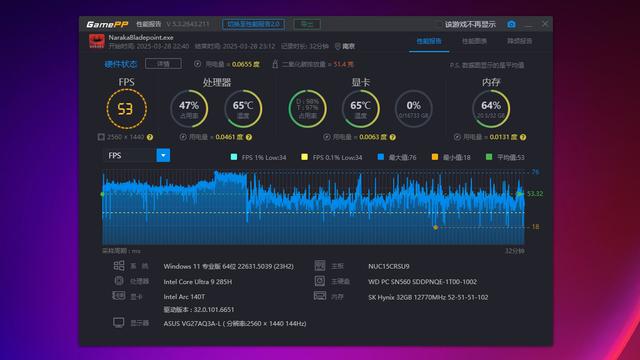640x360 pixels.
Task: Open the help icon after 0.0063 度
Action: point(393,137)
